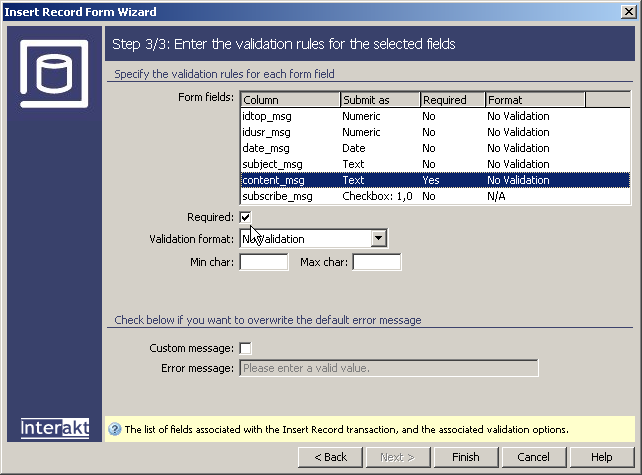
Task: Cancel the wizard
Action: tap(534, 457)
